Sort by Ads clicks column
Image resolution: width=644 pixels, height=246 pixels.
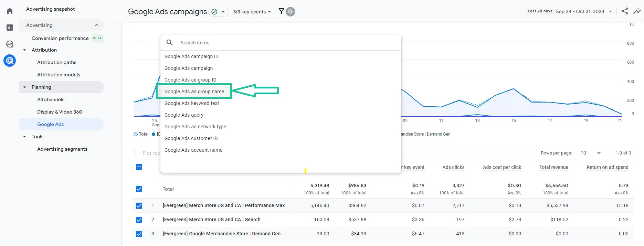tap(453, 167)
